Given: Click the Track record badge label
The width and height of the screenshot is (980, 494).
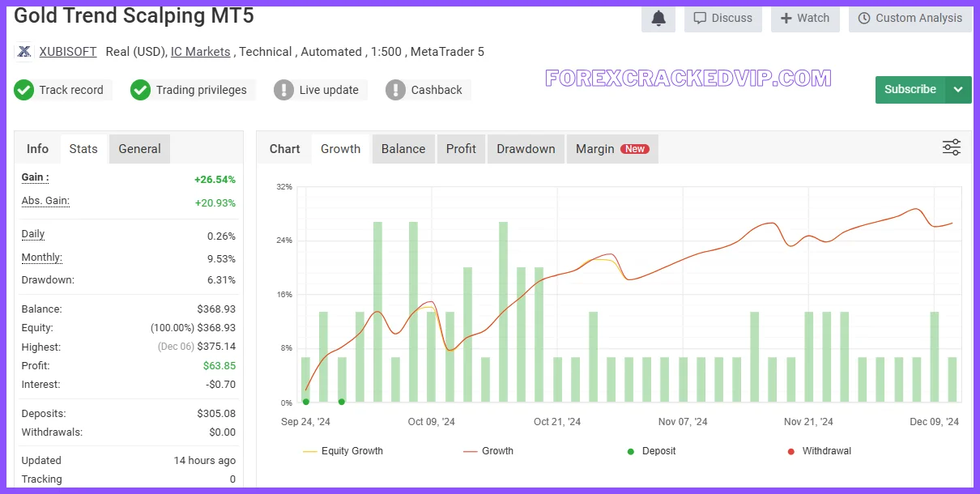Looking at the screenshot, I should tap(71, 90).
